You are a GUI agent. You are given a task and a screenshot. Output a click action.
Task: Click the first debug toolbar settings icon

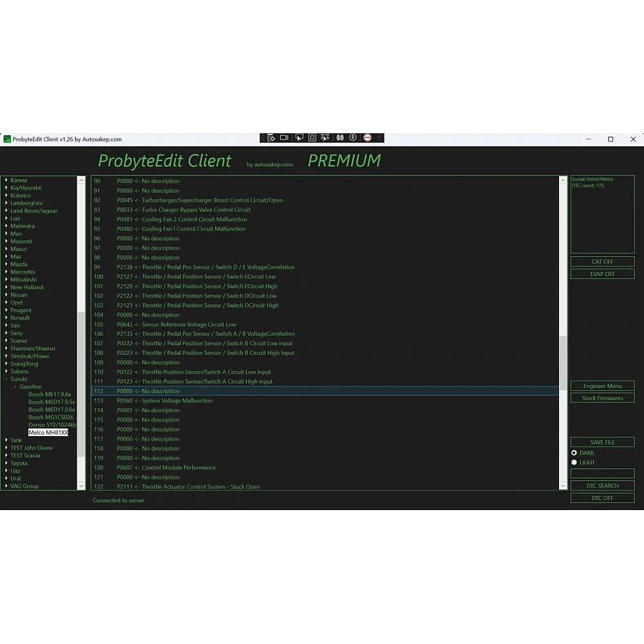(270, 138)
